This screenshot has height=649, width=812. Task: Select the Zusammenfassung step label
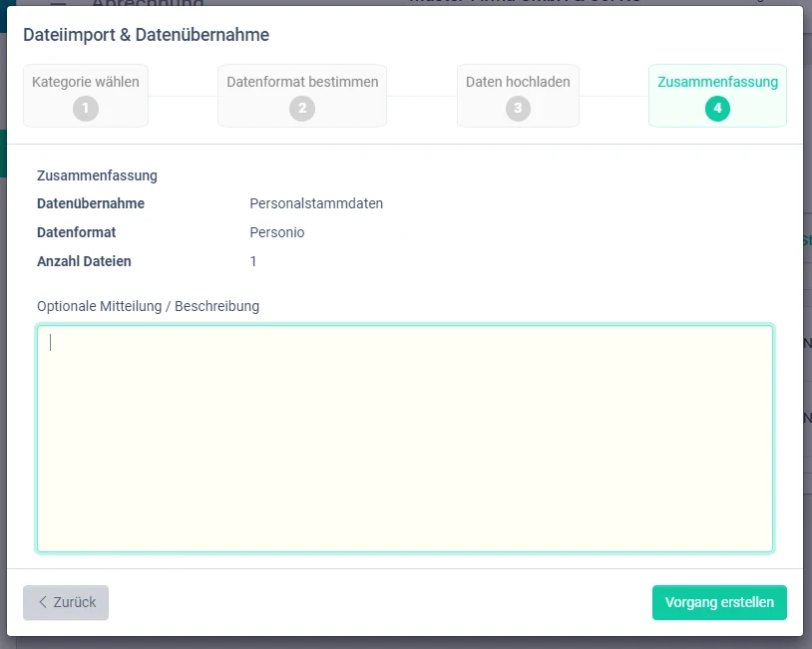717,83
